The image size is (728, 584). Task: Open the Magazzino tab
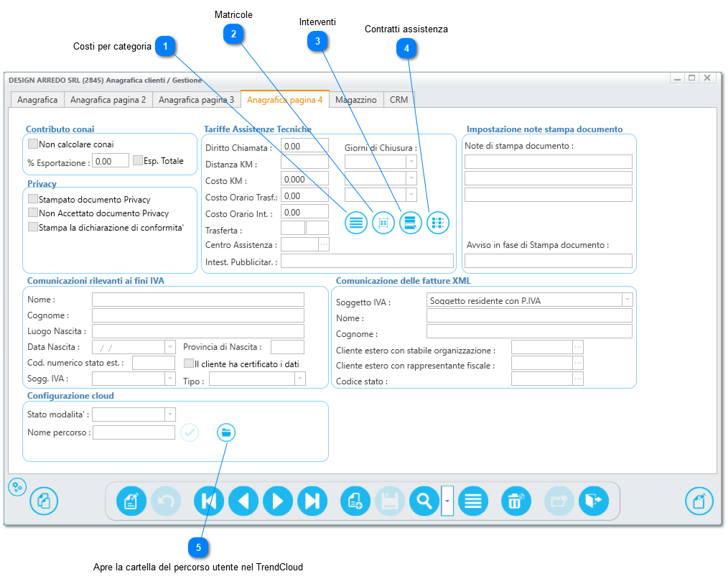click(x=356, y=100)
